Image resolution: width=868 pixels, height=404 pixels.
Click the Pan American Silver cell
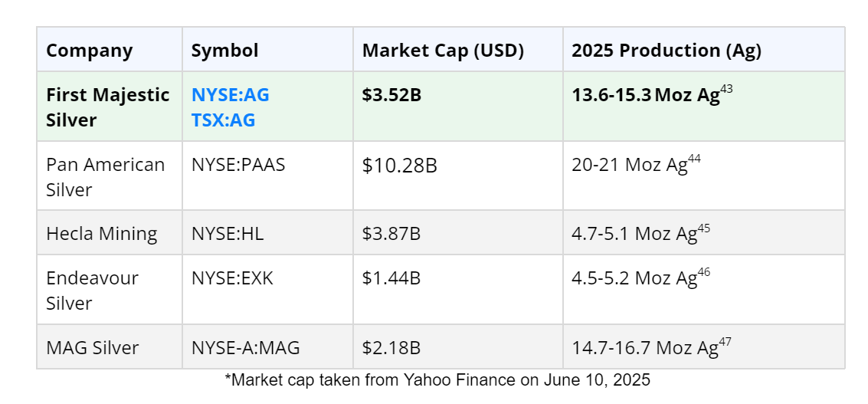click(105, 176)
